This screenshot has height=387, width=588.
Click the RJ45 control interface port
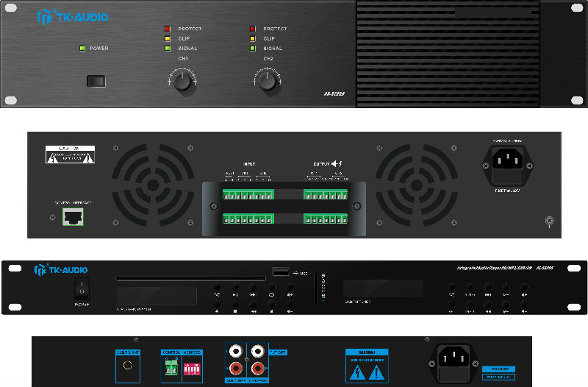[x=73, y=216]
